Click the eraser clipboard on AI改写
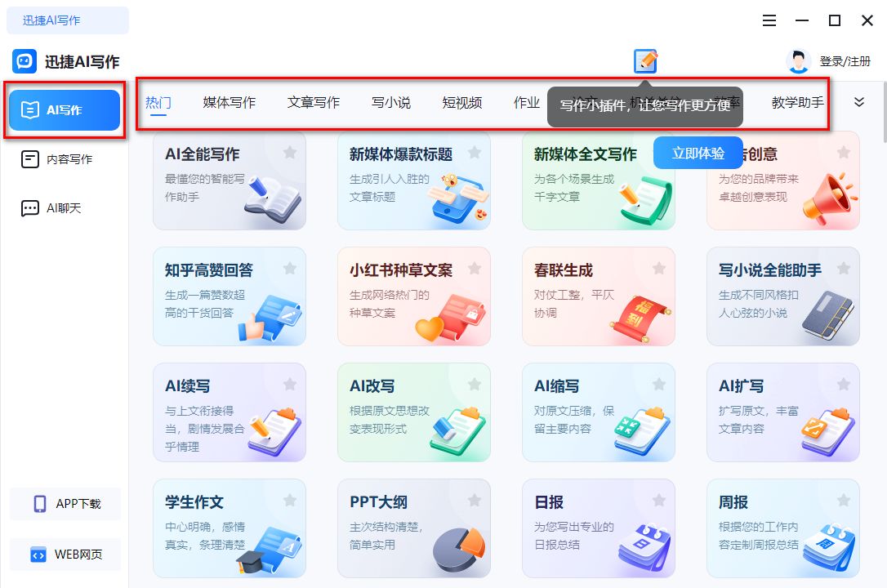 [457, 431]
